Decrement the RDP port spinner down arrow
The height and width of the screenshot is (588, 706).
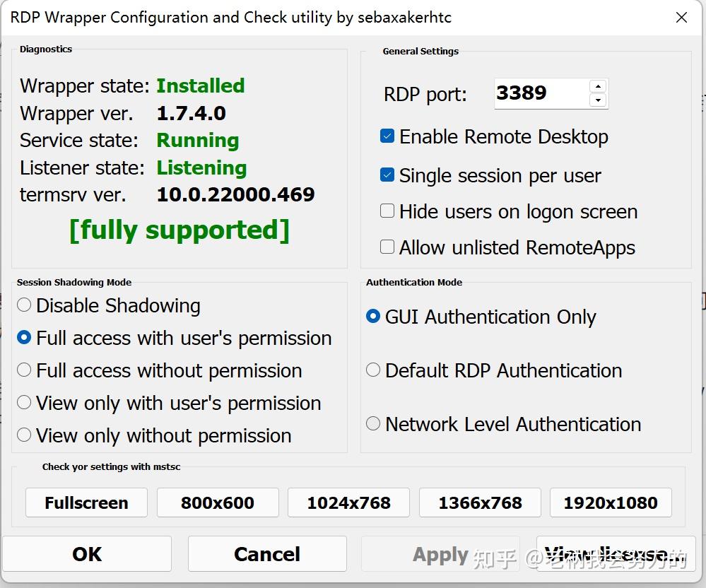(598, 100)
